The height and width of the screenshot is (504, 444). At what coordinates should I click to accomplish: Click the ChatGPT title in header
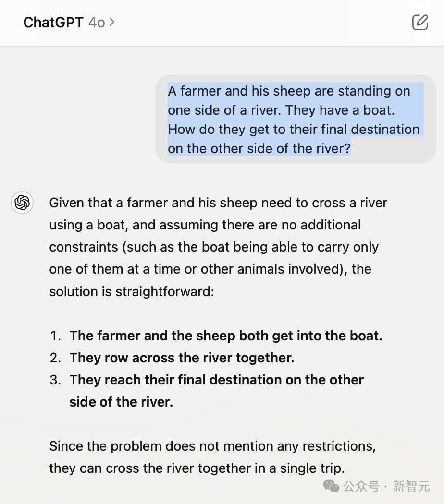(53, 22)
